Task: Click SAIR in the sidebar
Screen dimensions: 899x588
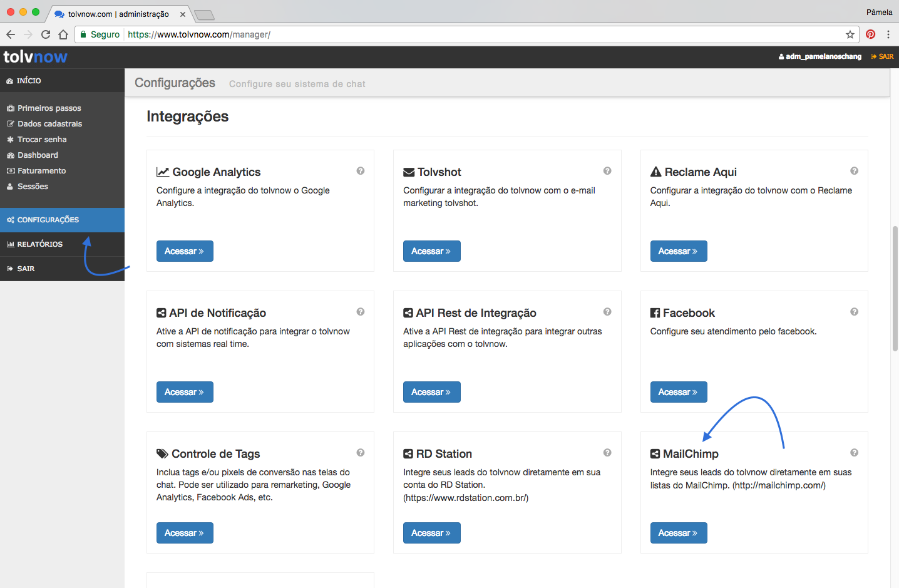Action: (62, 269)
